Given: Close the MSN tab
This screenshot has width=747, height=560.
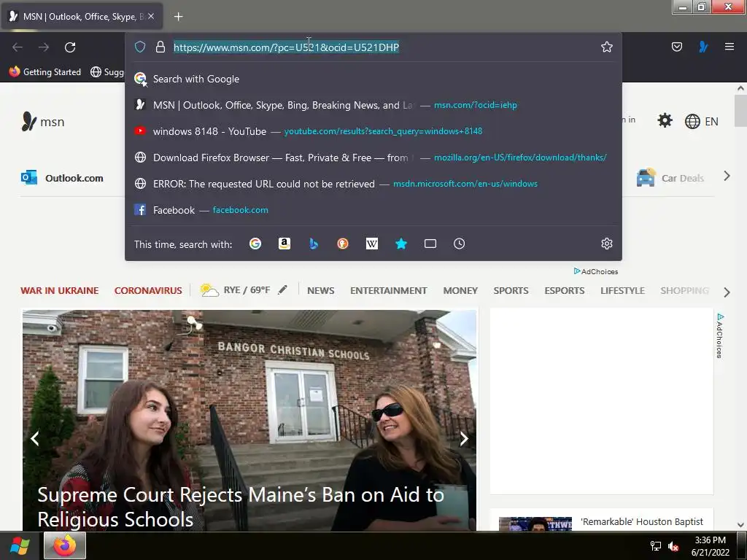Looking at the screenshot, I should tap(151, 16).
